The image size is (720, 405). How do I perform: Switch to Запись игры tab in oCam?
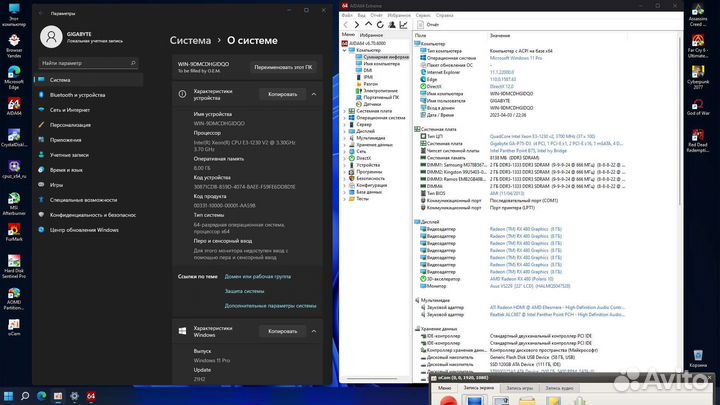[519, 388]
